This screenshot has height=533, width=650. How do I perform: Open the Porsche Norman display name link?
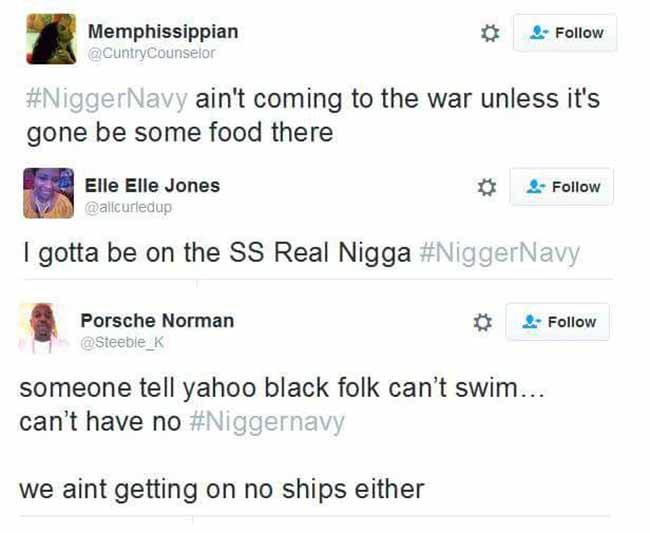click(157, 320)
